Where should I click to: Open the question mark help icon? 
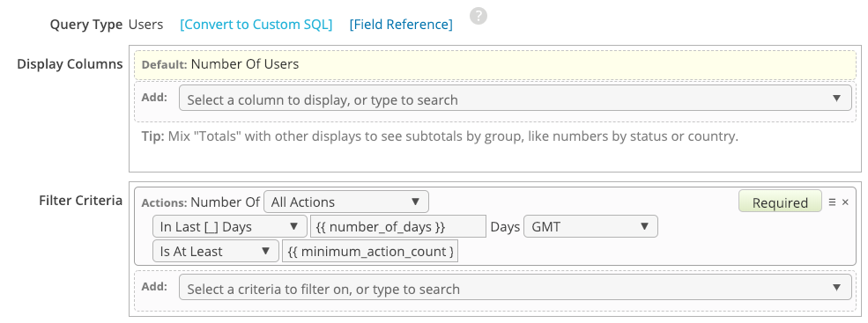(479, 16)
